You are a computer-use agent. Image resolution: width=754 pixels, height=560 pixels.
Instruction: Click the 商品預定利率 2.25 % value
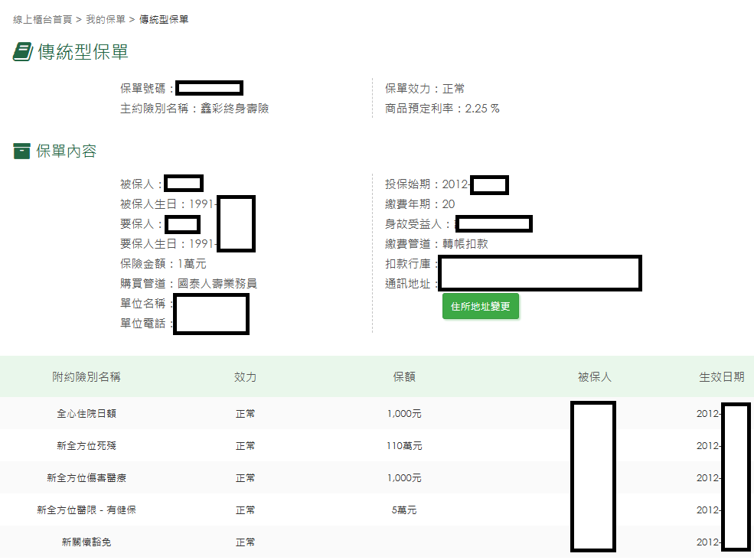coord(482,109)
